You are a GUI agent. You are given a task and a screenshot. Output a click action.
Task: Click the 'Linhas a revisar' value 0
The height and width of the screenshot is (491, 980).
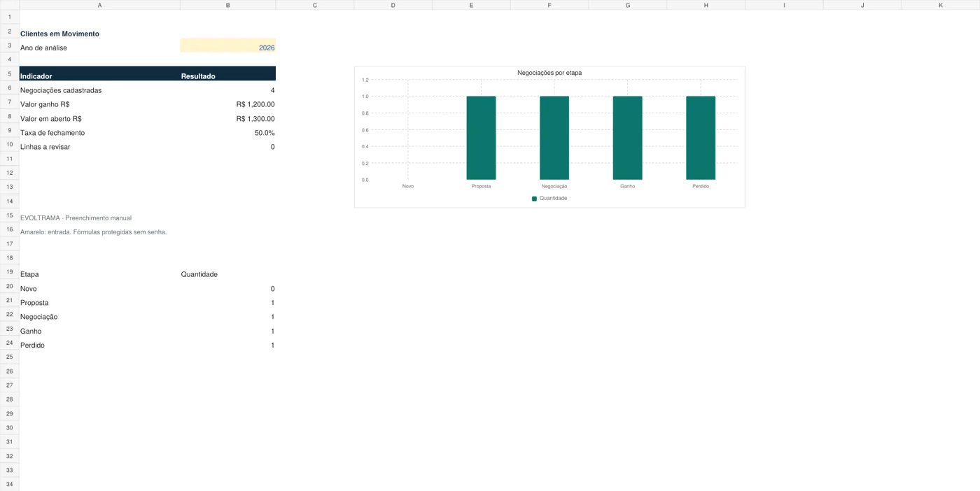[227, 145]
